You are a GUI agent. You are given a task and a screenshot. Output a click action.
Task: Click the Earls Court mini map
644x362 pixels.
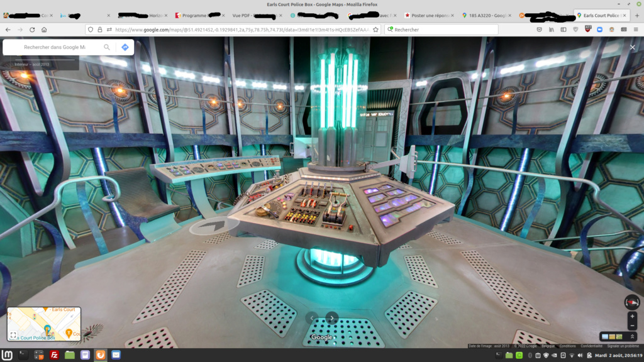[x=44, y=324]
